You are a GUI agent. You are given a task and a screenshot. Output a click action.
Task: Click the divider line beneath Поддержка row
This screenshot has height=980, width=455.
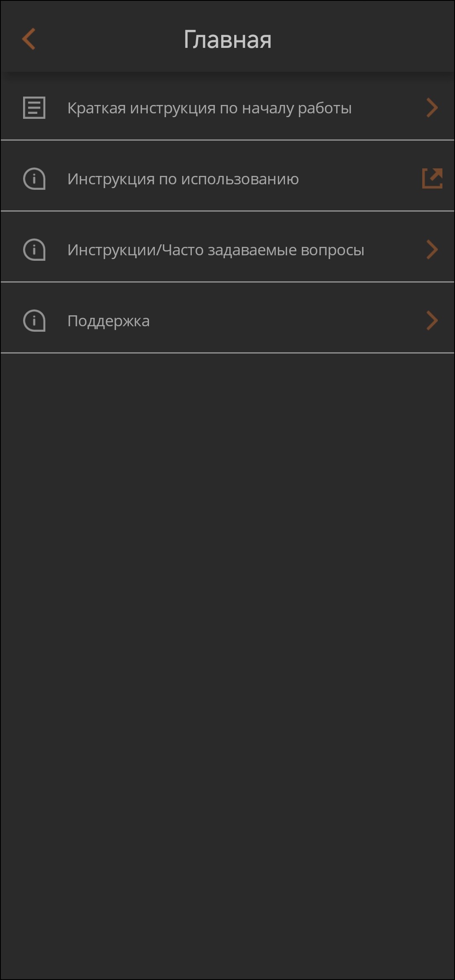click(x=227, y=353)
